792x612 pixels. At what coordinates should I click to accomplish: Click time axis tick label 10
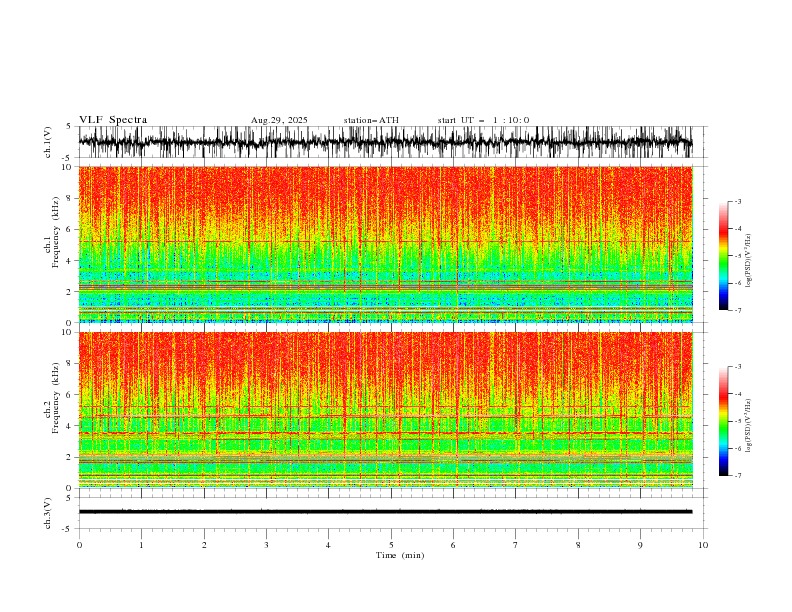[x=703, y=545]
